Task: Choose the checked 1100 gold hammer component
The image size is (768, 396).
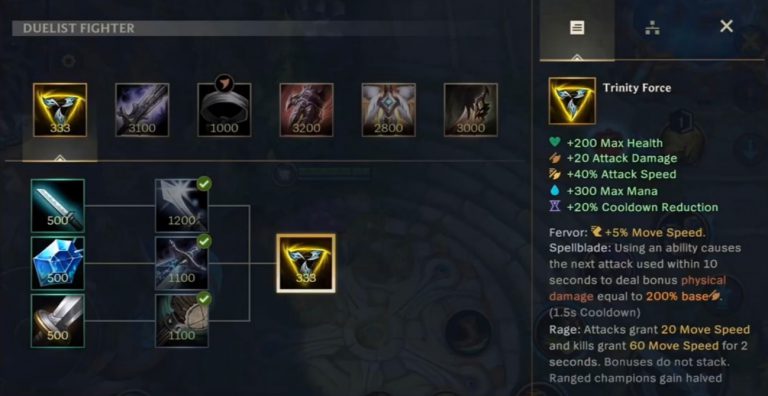Action: [182, 321]
